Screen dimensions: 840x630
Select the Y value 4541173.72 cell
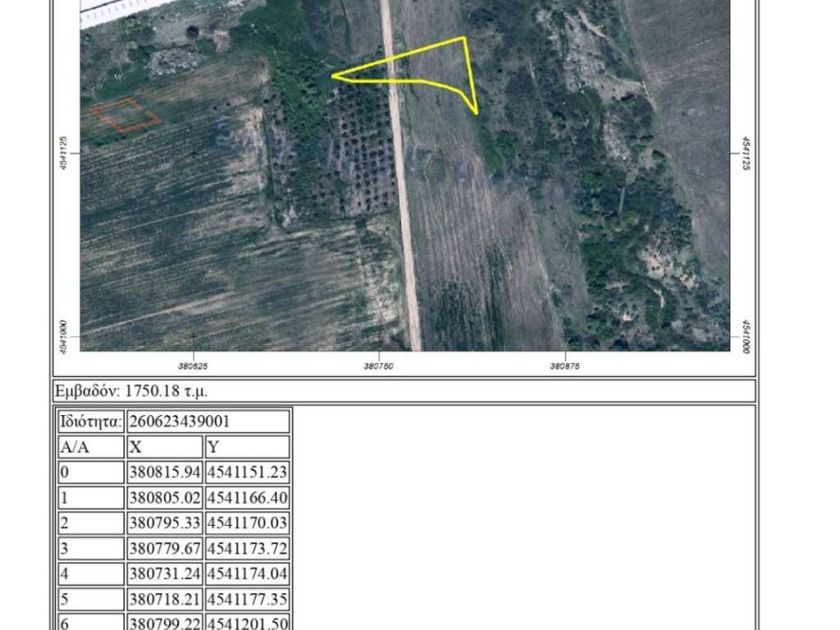(247, 549)
